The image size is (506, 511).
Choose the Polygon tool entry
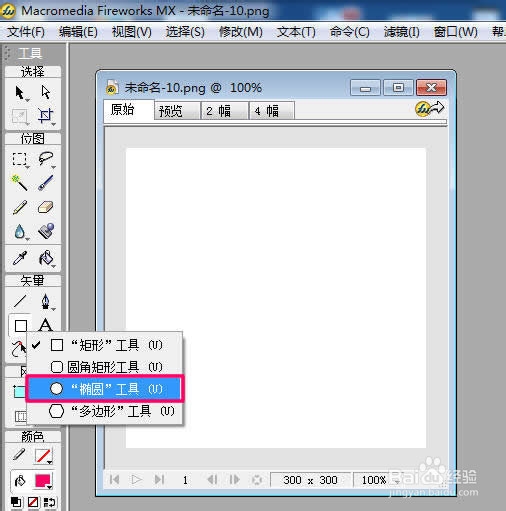pos(105,411)
